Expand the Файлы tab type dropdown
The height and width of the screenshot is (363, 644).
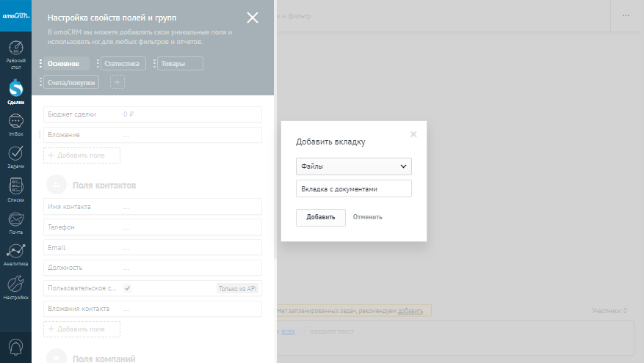point(354,166)
